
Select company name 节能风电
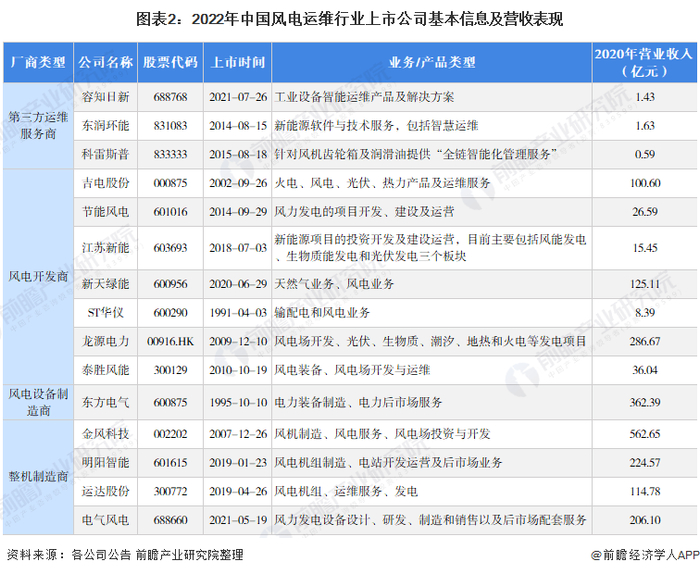coord(105,212)
